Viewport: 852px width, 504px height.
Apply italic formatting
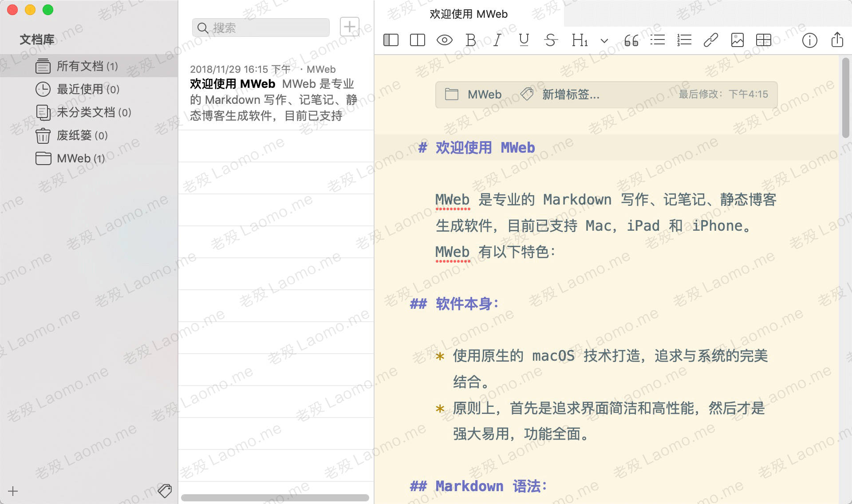497,40
